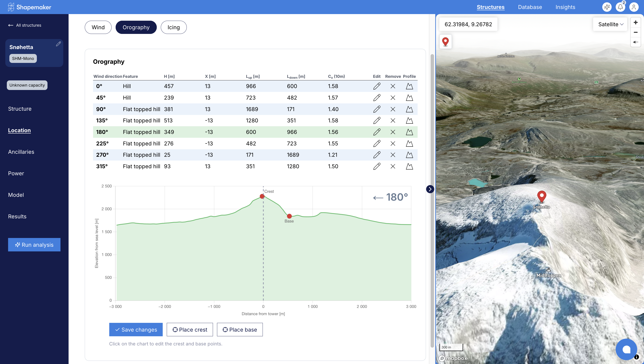The width and height of the screenshot is (644, 364).
Task: Zoom out on the map
Action: pos(635,32)
